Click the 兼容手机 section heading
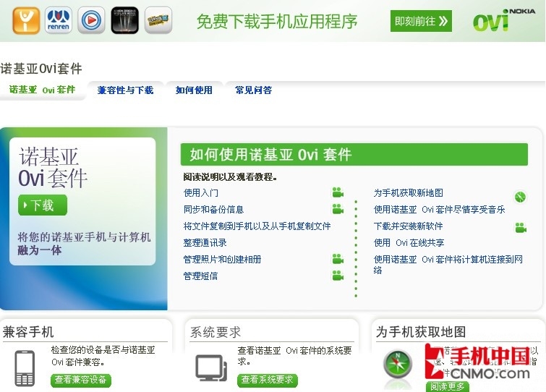Screen dimensions: 546x392 coord(28,332)
